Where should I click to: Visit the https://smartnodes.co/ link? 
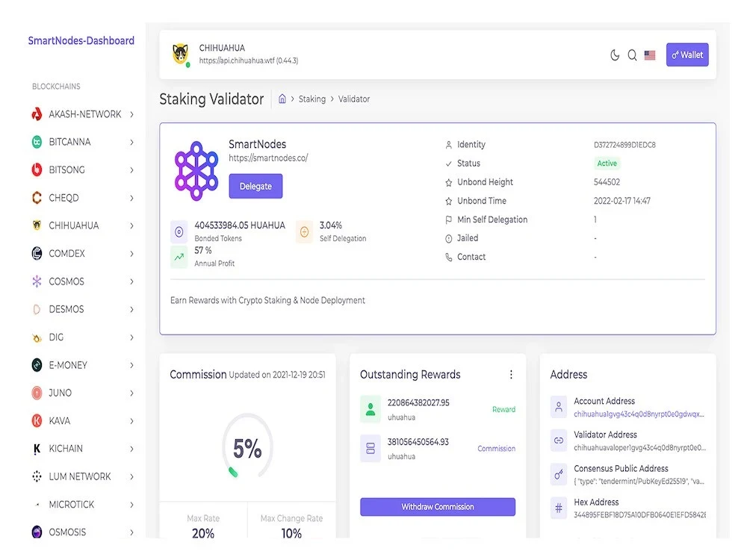[x=268, y=158]
